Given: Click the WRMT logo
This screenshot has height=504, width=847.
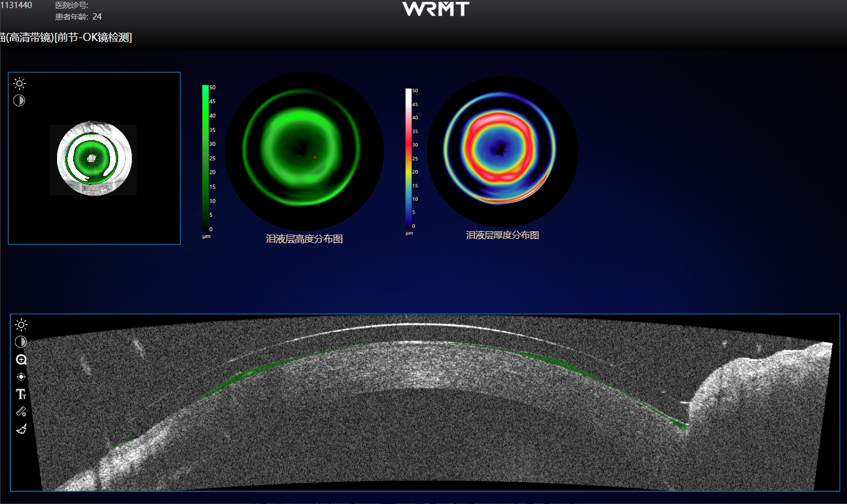Looking at the screenshot, I should [436, 9].
